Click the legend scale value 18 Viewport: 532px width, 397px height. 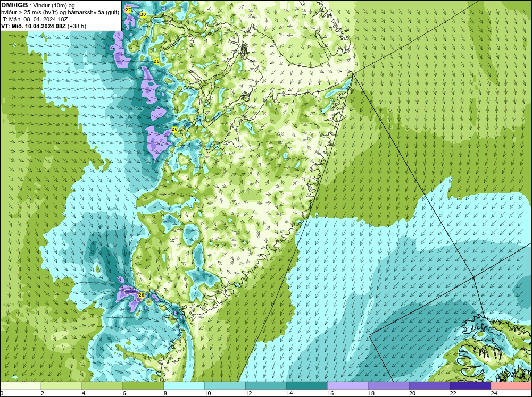coord(371,393)
